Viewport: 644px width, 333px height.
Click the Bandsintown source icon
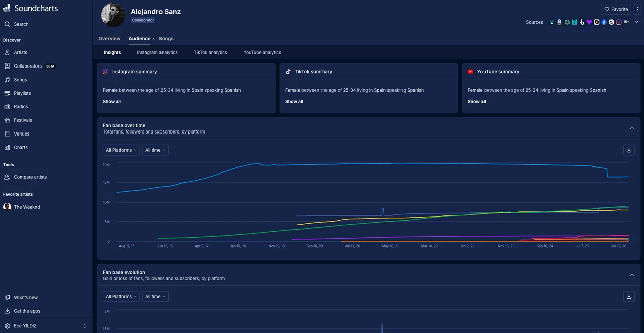[x=574, y=22]
